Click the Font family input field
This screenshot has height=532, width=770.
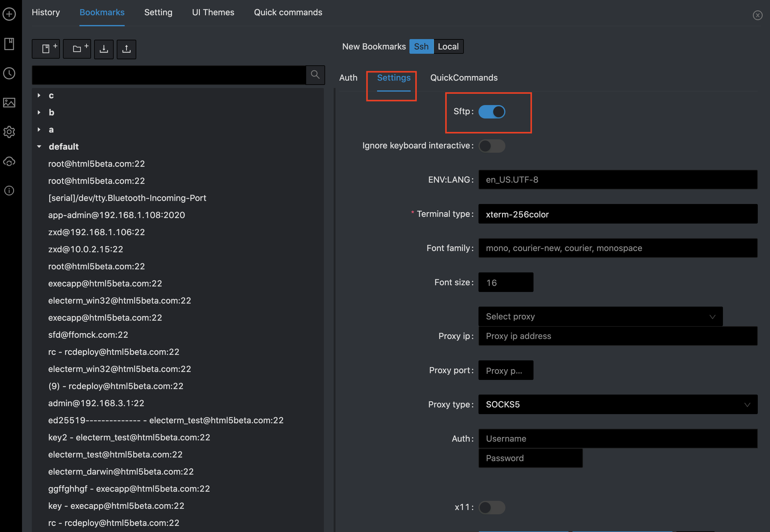click(618, 248)
